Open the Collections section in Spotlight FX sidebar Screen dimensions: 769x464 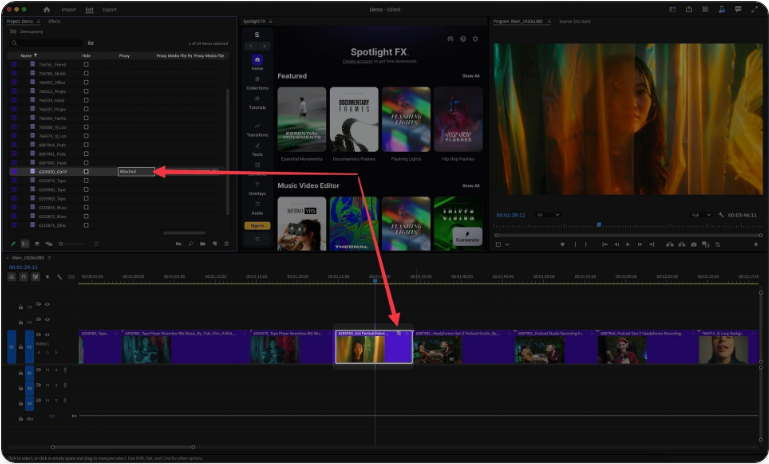(x=257, y=82)
